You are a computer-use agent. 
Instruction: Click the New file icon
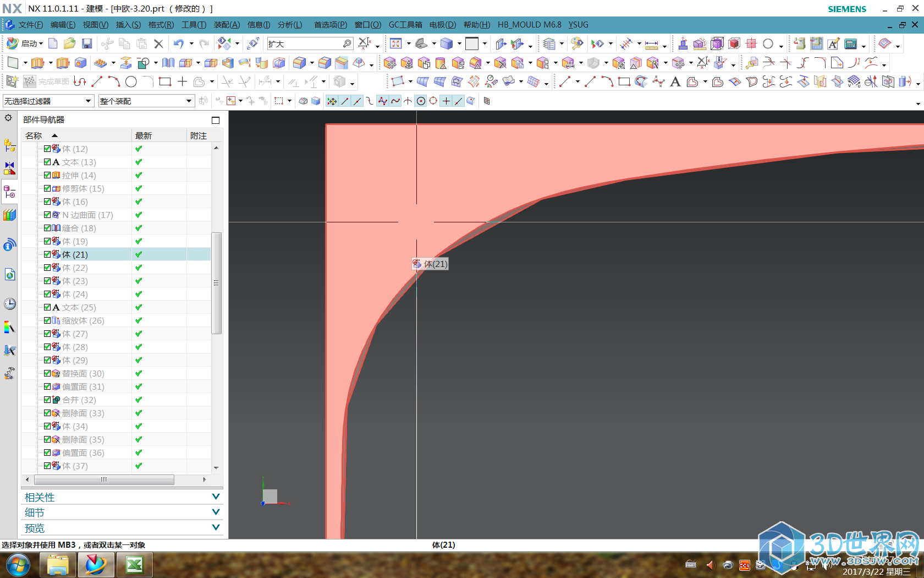pos(53,43)
